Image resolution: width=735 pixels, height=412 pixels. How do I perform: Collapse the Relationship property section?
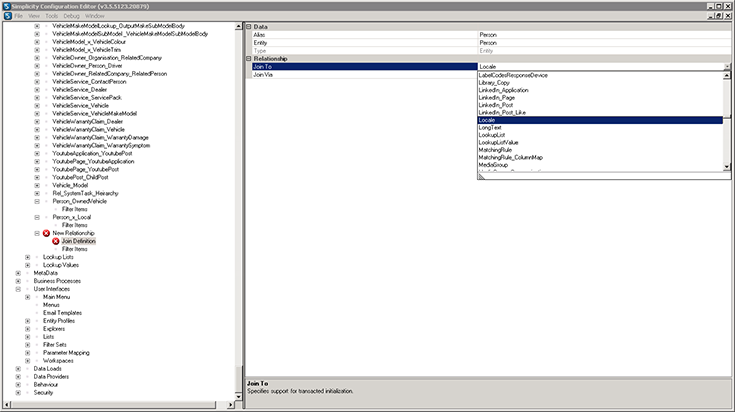pos(249,59)
